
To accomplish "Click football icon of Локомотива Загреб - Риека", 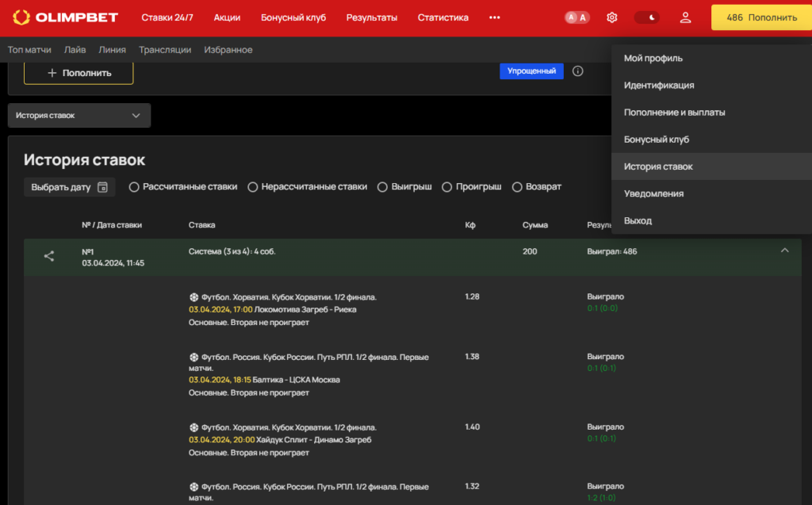I will (193, 297).
